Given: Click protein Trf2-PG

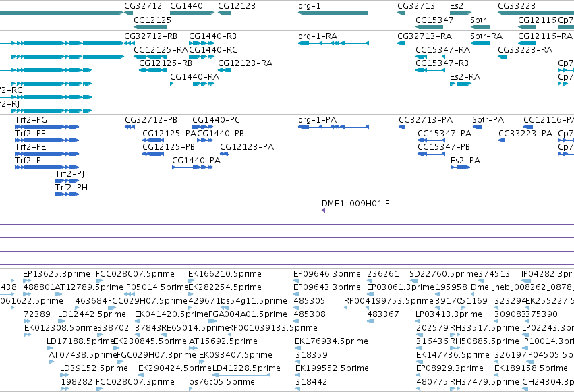Looking at the screenshot, I should pyautogui.click(x=47, y=127).
